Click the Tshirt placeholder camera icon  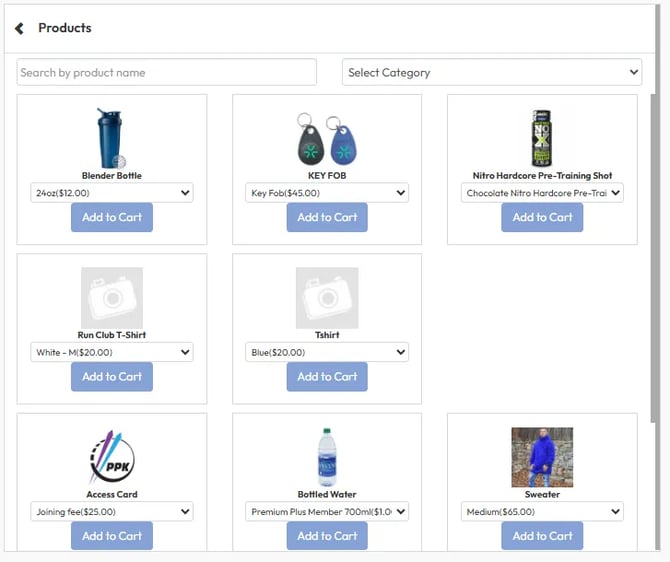327,297
